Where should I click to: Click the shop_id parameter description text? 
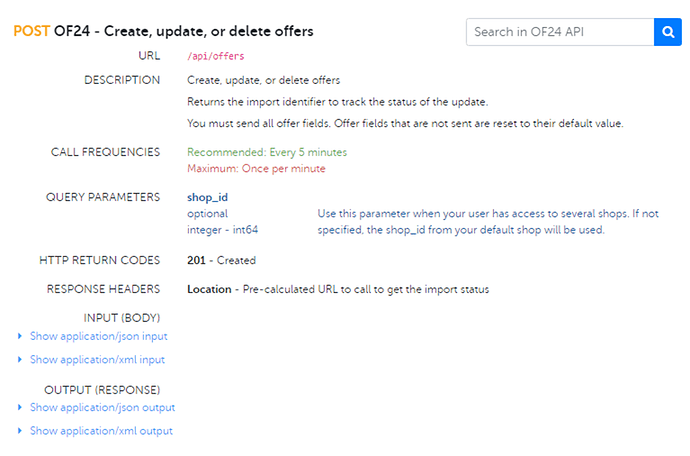click(488, 222)
